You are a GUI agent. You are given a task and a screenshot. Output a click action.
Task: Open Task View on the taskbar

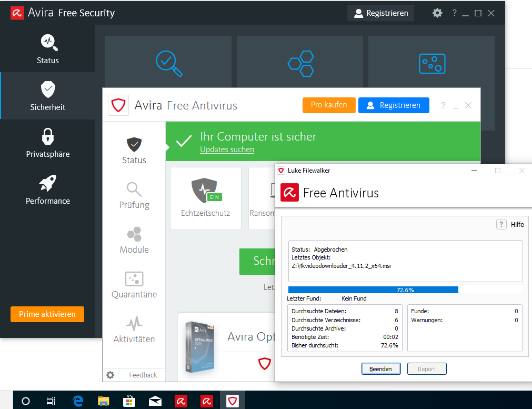51,401
